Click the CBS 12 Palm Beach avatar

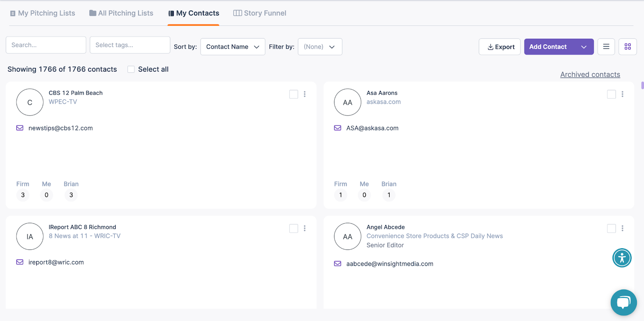[30, 102]
